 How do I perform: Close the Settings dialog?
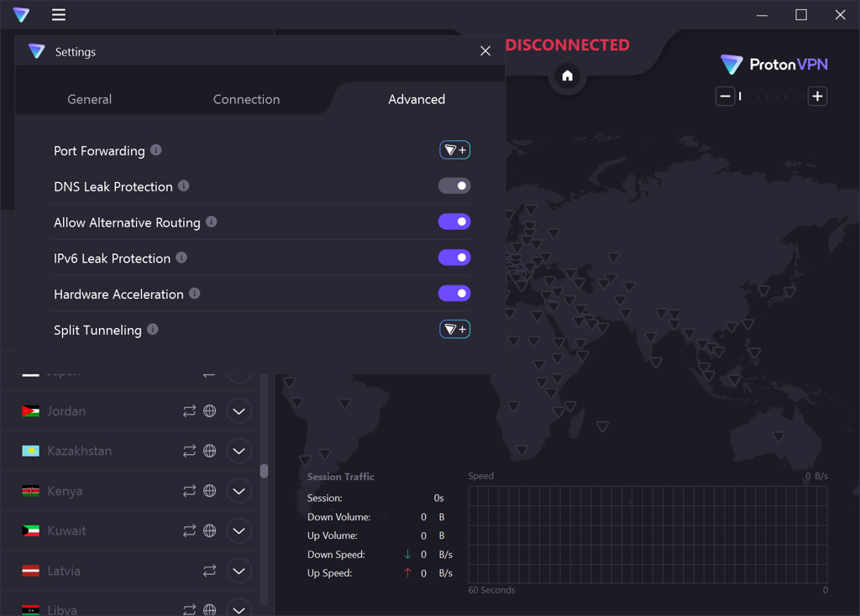point(485,51)
